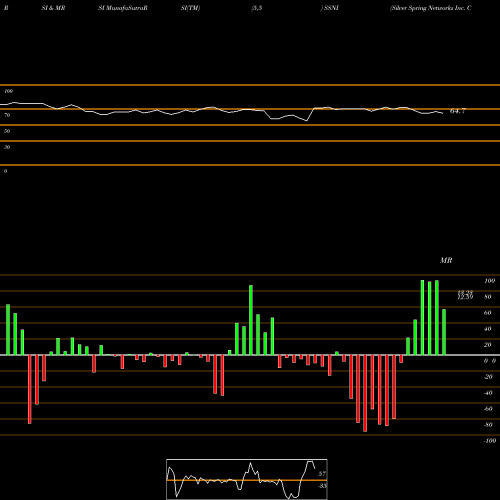The height and width of the screenshot is (500, 500).
Task: Click the '-60' MR axis label
Action: pos(488,409)
